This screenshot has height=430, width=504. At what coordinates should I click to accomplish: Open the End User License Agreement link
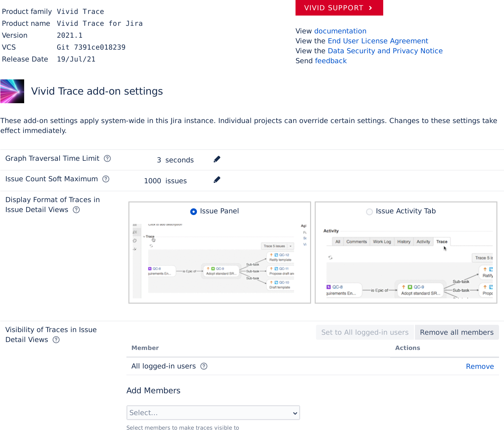tap(378, 41)
